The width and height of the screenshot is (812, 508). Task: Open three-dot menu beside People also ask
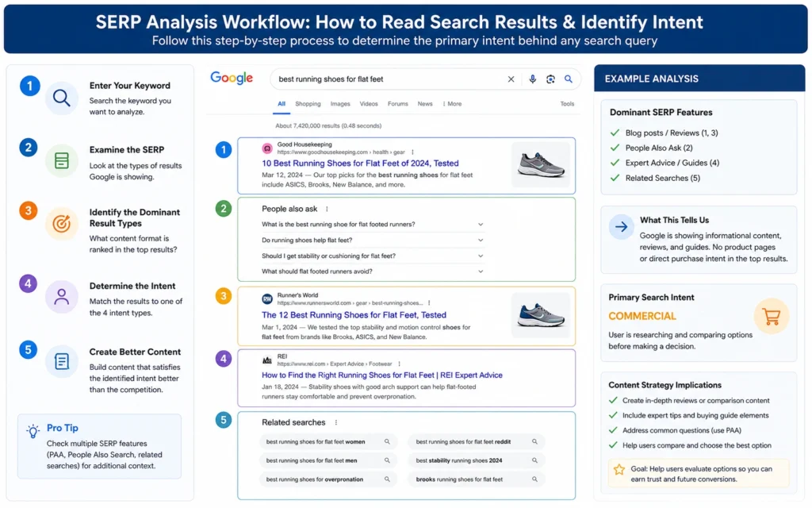[x=327, y=210]
